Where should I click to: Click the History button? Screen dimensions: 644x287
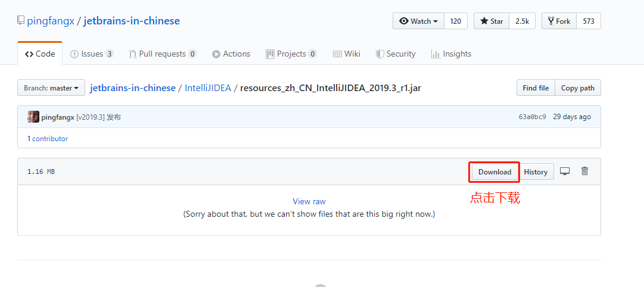pyautogui.click(x=536, y=171)
